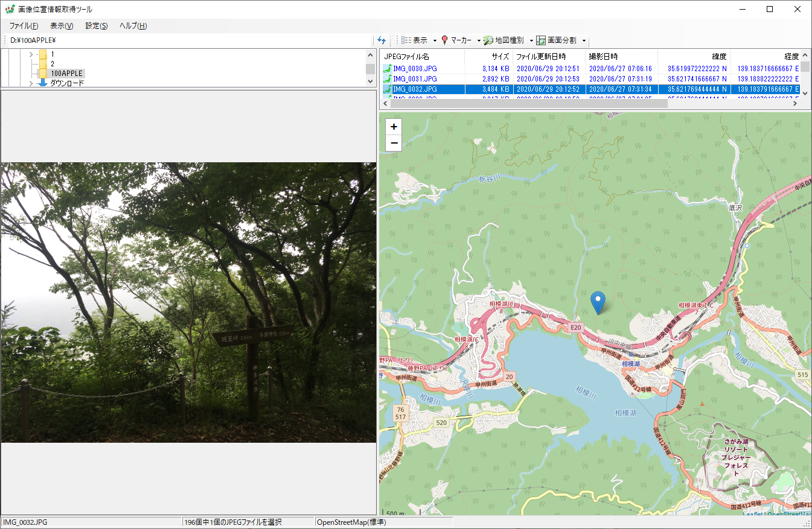Click the folder tree scroll-down arrow

tap(371, 83)
